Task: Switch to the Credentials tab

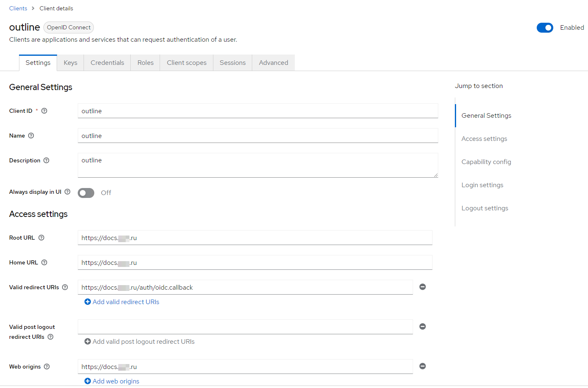Action: [x=107, y=63]
